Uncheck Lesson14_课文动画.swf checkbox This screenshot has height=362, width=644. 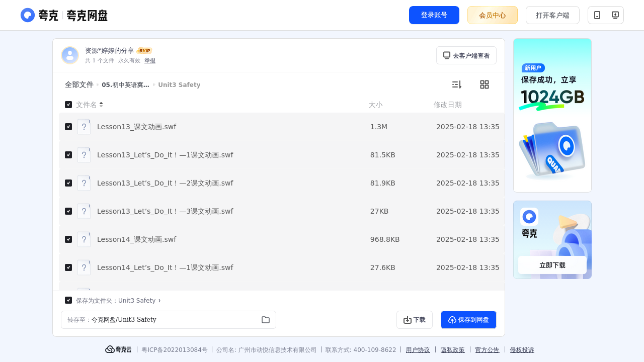[68, 239]
